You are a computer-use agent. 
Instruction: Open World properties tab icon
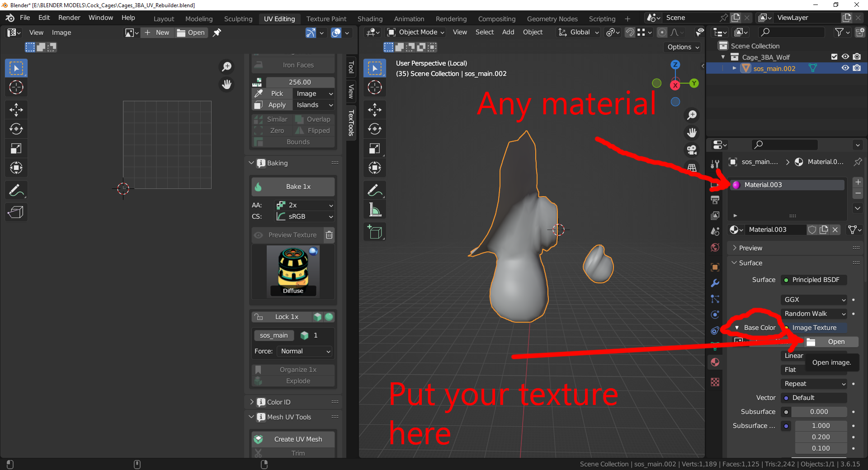click(715, 248)
